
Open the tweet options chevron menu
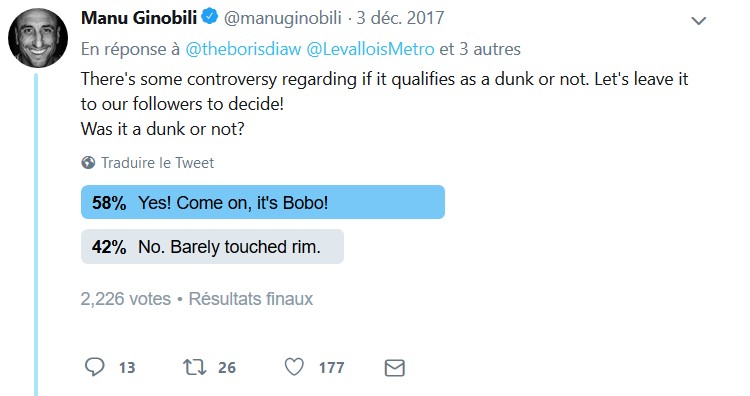pos(699,21)
